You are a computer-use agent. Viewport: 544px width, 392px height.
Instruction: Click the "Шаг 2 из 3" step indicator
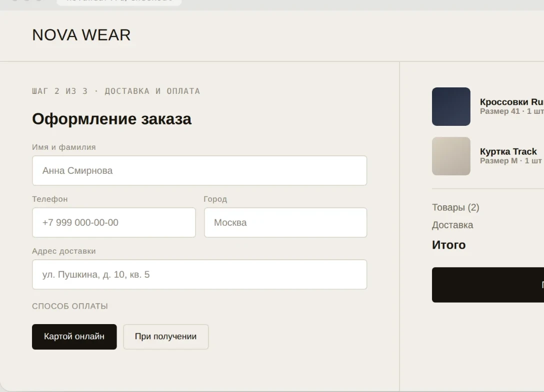(x=59, y=91)
